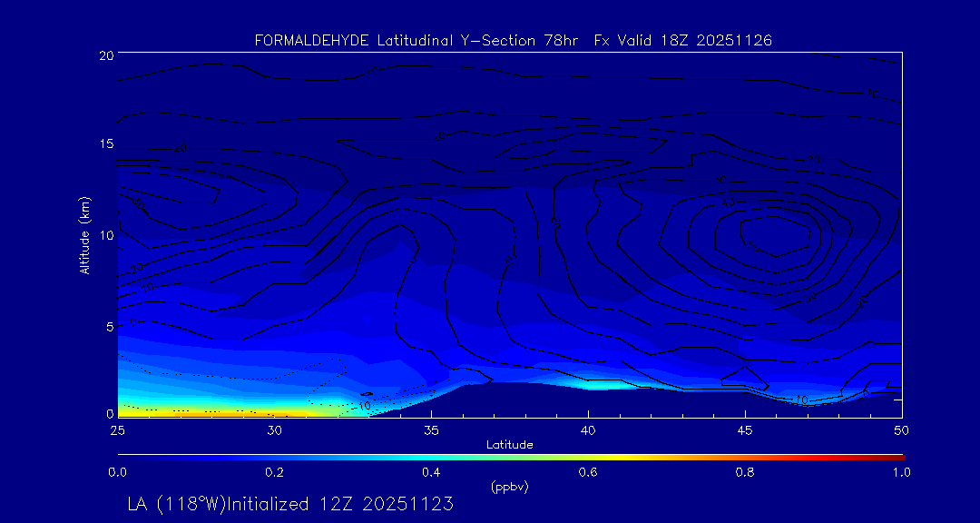
Task: Click the red end of the colorbar
Action: click(897, 456)
